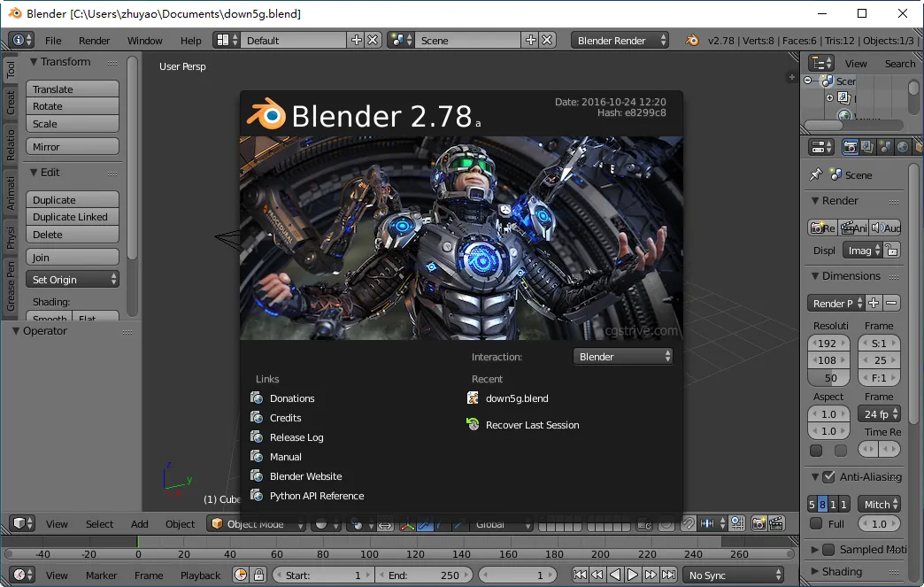The image size is (924, 587).
Task: Open the Outliner editor type icon
Action: [820, 63]
